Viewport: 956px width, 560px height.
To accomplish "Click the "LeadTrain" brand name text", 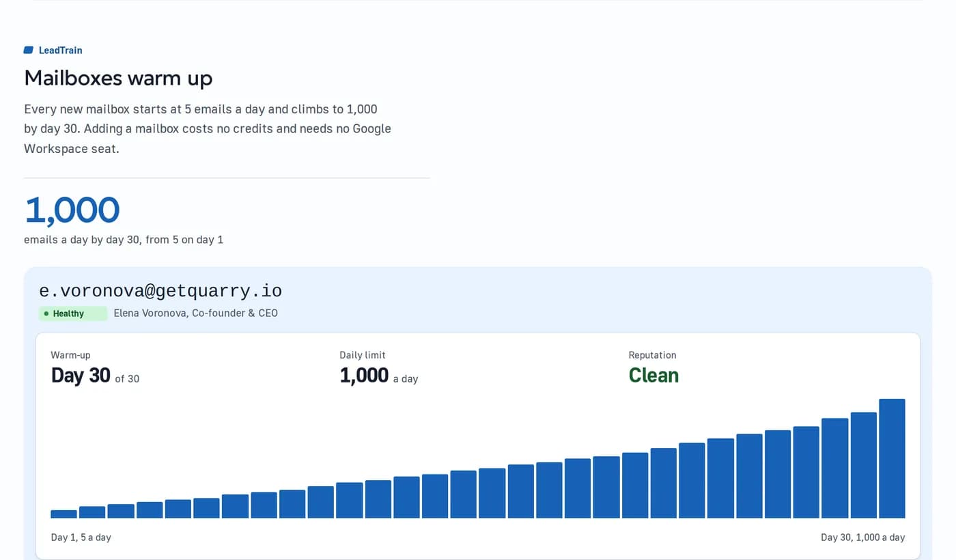I will tap(61, 50).
